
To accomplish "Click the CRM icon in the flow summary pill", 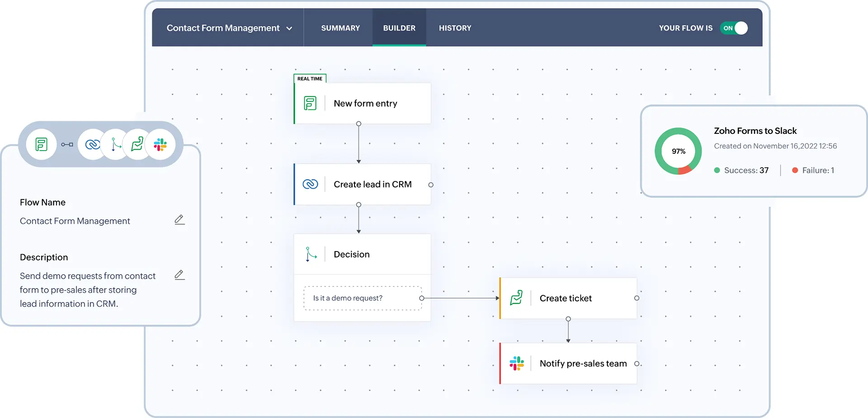I will click(92, 144).
